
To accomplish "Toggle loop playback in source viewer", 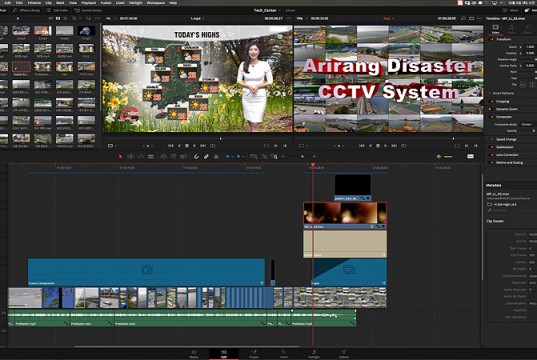I will tap(212, 146).
